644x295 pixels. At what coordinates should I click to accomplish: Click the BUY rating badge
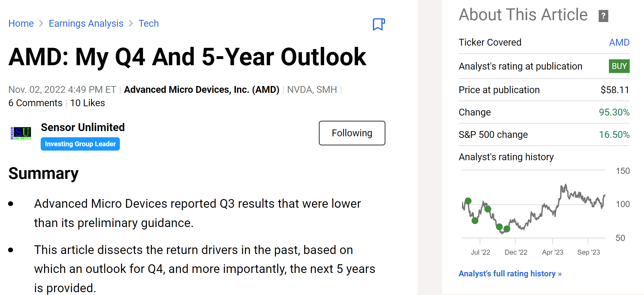(x=619, y=66)
